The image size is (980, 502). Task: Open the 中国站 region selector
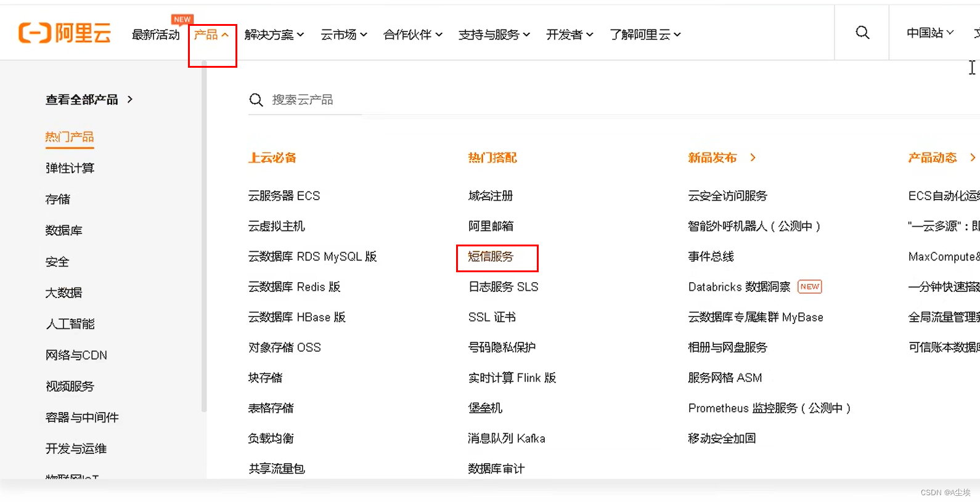tap(930, 33)
